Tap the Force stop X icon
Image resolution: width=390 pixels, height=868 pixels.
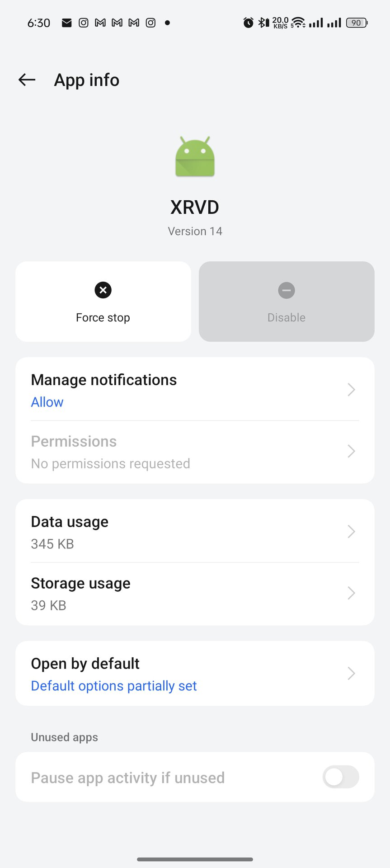click(x=103, y=290)
